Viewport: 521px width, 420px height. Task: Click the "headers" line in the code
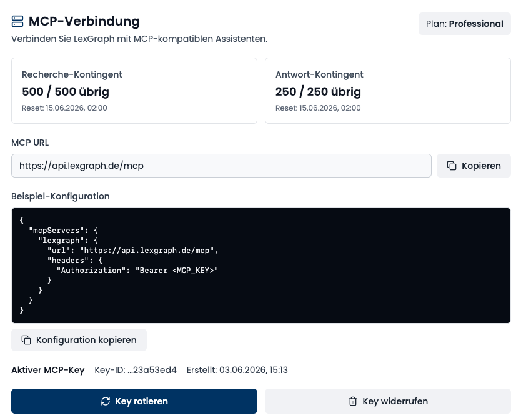tap(75, 261)
